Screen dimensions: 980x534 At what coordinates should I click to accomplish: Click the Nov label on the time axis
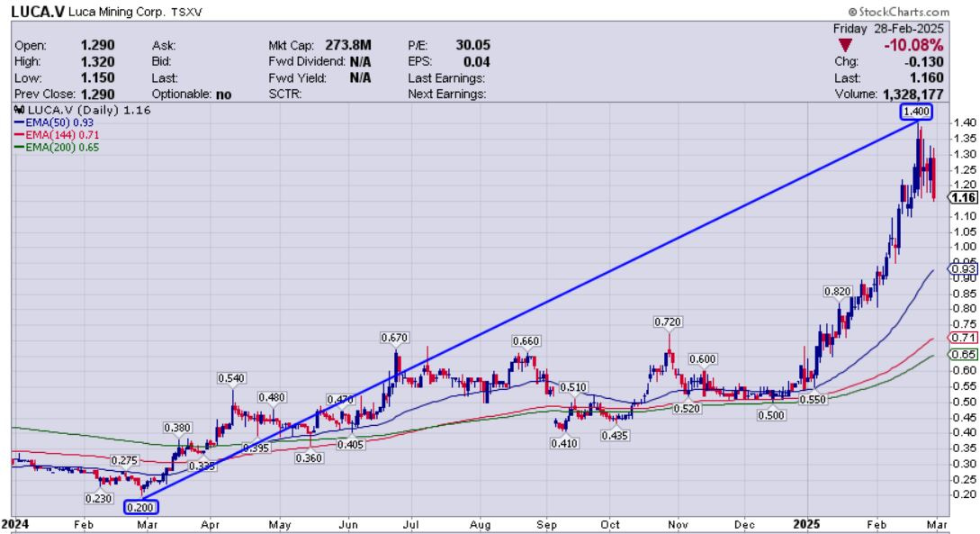[679, 525]
